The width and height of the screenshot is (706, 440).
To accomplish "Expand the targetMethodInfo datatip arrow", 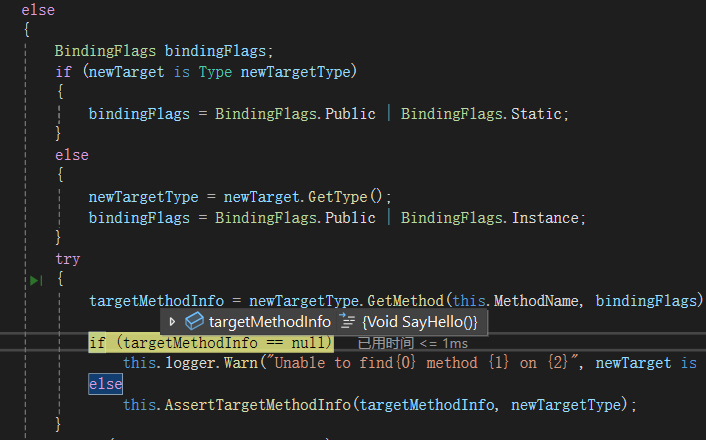I will pyautogui.click(x=172, y=322).
